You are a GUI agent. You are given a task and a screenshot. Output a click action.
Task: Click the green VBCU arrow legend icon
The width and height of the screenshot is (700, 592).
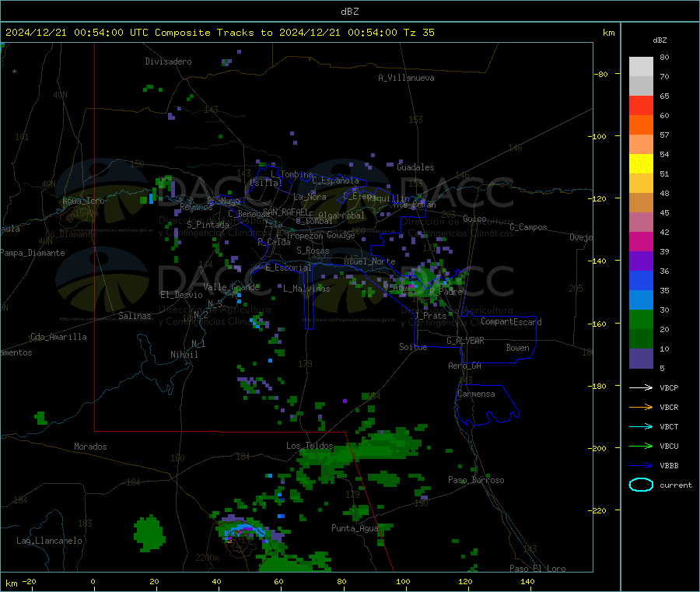click(641, 446)
